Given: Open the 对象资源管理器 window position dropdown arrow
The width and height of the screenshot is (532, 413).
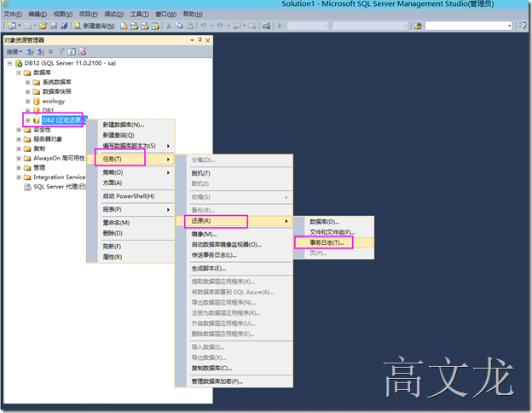Looking at the screenshot, I should (192, 40).
